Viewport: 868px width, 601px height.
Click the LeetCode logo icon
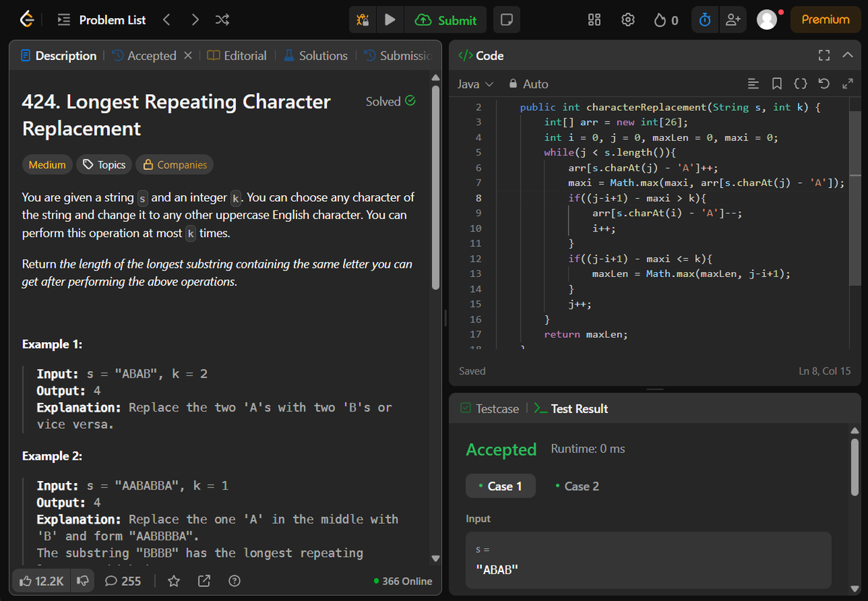27,20
